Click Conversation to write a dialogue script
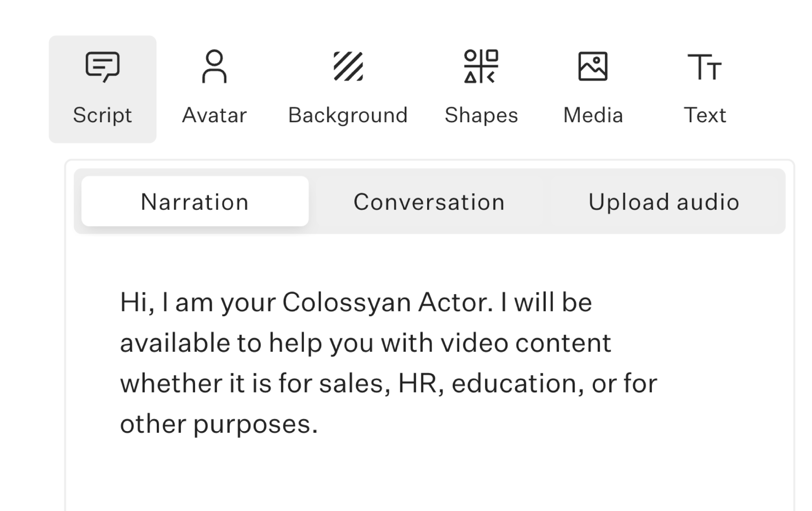 [429, 202]
